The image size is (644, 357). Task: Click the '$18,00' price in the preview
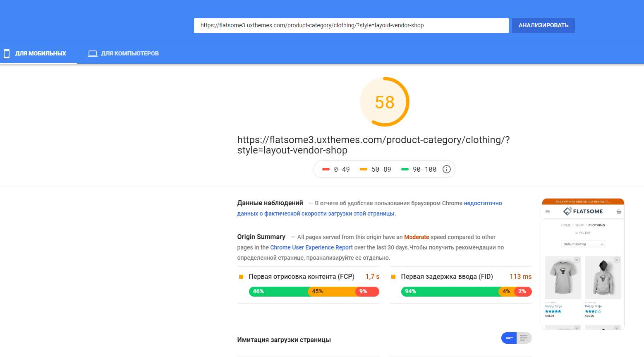[x=549, y=316]
